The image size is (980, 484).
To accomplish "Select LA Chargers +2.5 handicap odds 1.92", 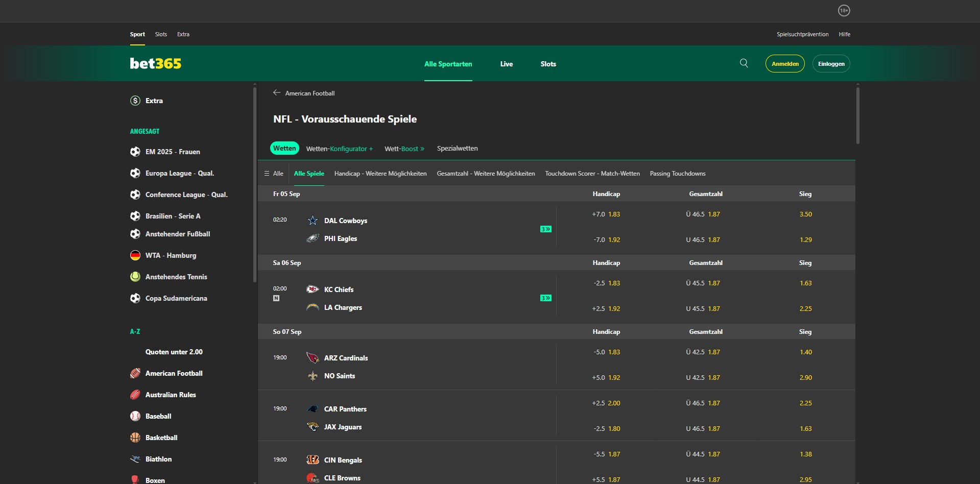I will 606,308.
